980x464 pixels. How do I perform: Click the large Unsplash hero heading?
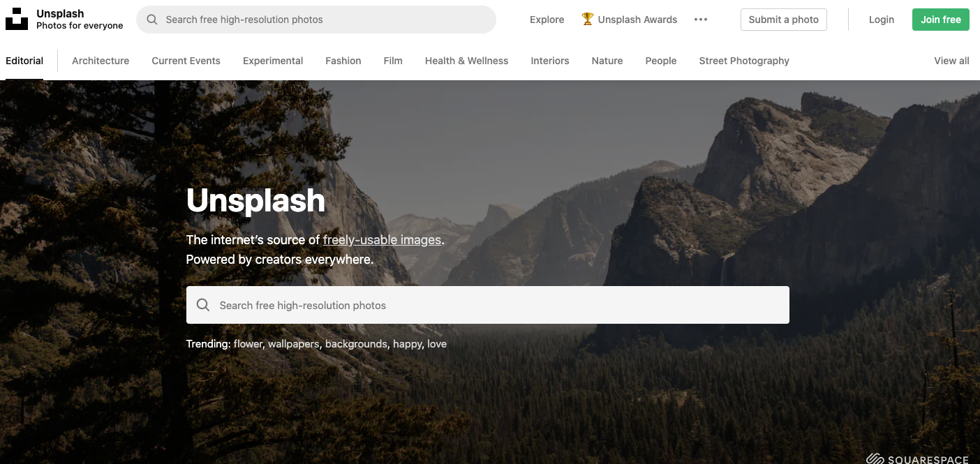[255, 200]
